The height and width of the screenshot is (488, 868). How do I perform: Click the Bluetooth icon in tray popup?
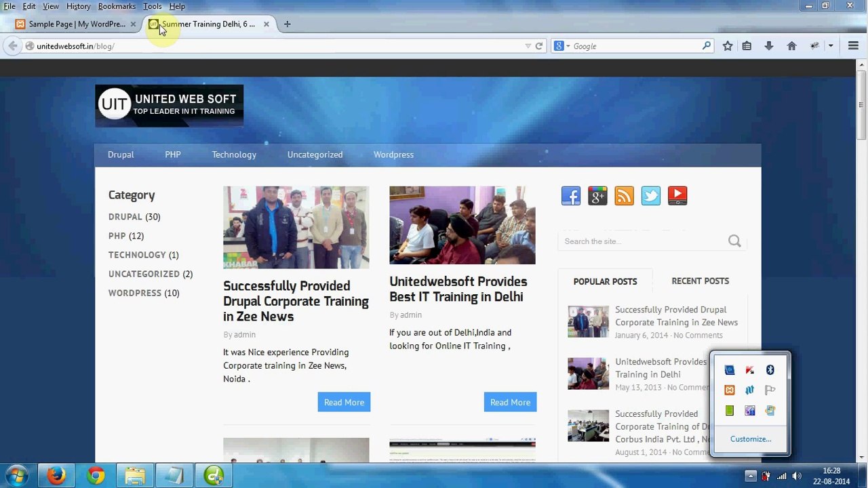[770, 369]
